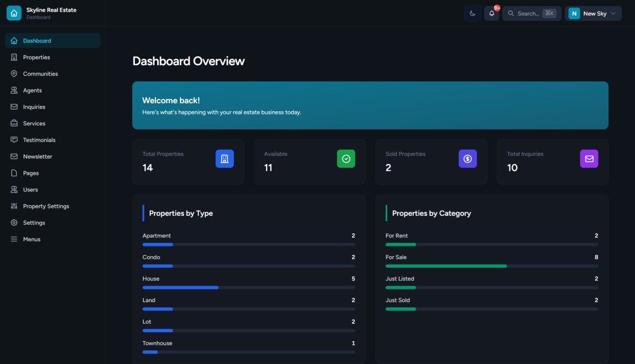Toggle dark mode with moon button
The width and height of the screenshot is (635, 364).
473,13
